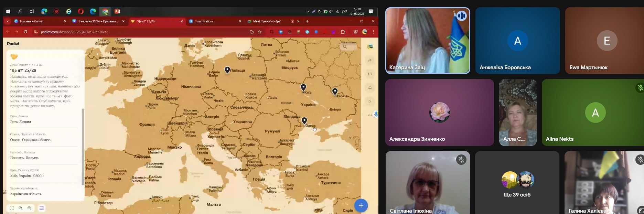644x214 pixels.
Task: Enter fullscreen map view
Action: coord(12,208)
